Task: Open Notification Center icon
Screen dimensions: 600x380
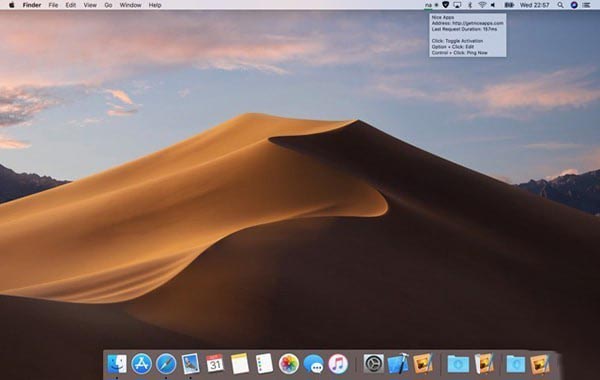Action: click(x=586, y=5)
